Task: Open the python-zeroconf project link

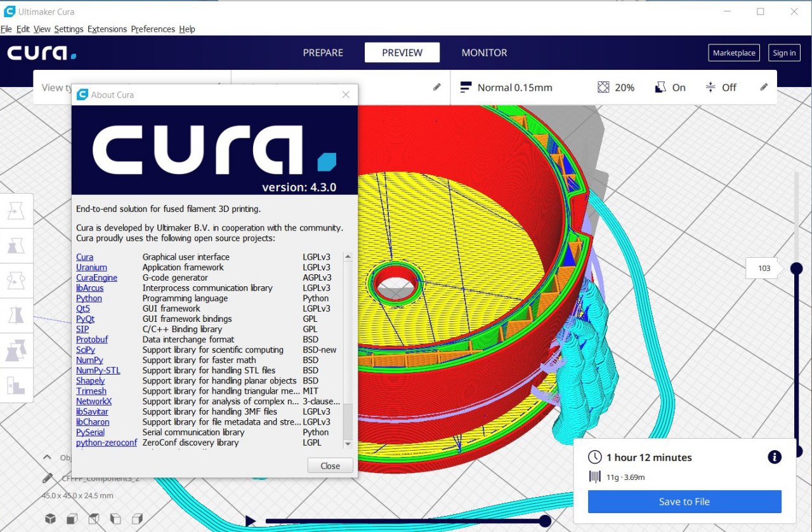Action: (x=107, y=442)
